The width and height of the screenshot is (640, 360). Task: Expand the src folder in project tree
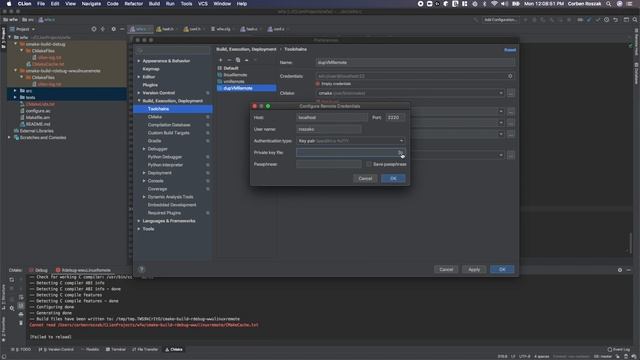coord(15,91)
